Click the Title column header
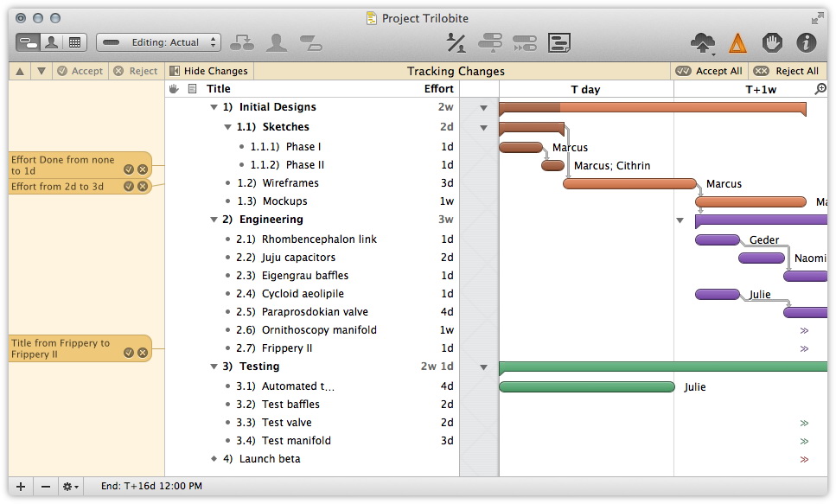Viewport: 836px width, 504px height. coord(219,89)
